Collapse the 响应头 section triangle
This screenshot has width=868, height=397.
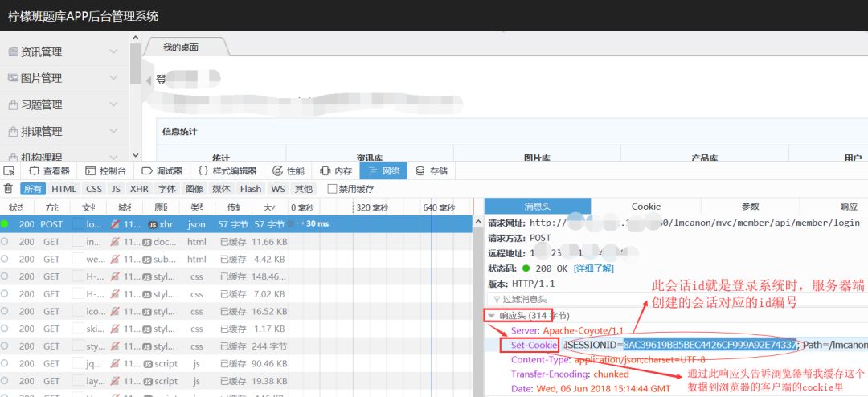491,316
